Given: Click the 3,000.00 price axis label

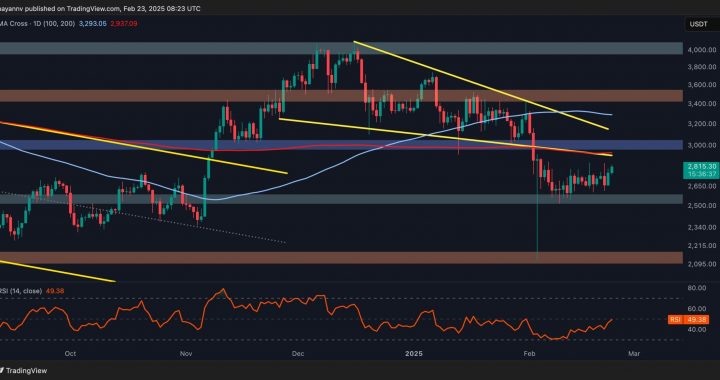Looking at the screenshot, I should coord(703,145).
